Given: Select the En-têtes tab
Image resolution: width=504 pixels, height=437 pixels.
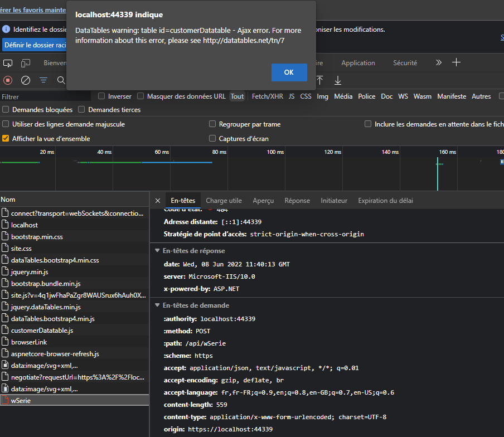Looking at the screenshot, I should click(x=183, y=201).
